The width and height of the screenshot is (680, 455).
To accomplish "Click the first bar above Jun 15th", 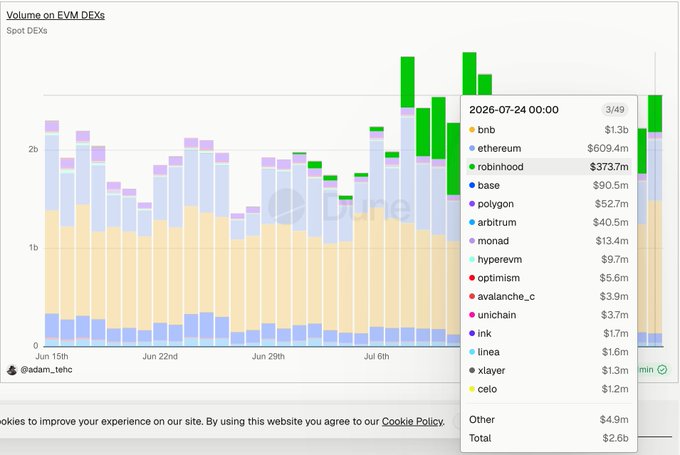I will [x=52, y=233].
